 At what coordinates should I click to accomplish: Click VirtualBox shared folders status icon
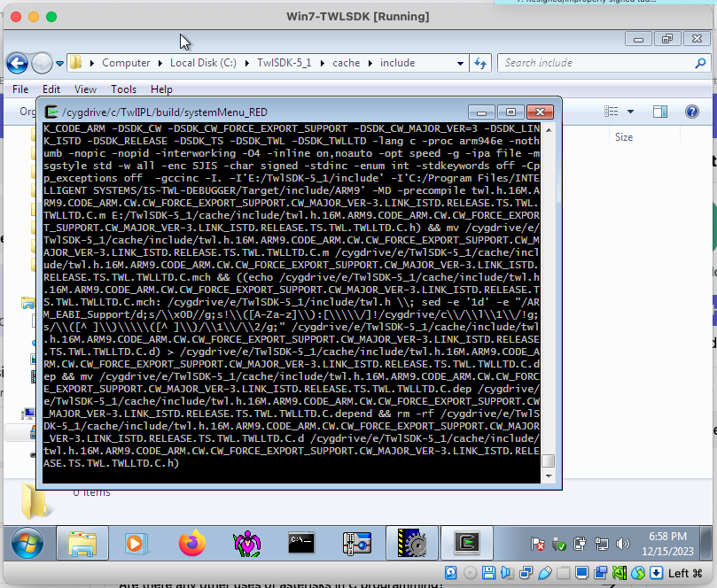(564, 572)
